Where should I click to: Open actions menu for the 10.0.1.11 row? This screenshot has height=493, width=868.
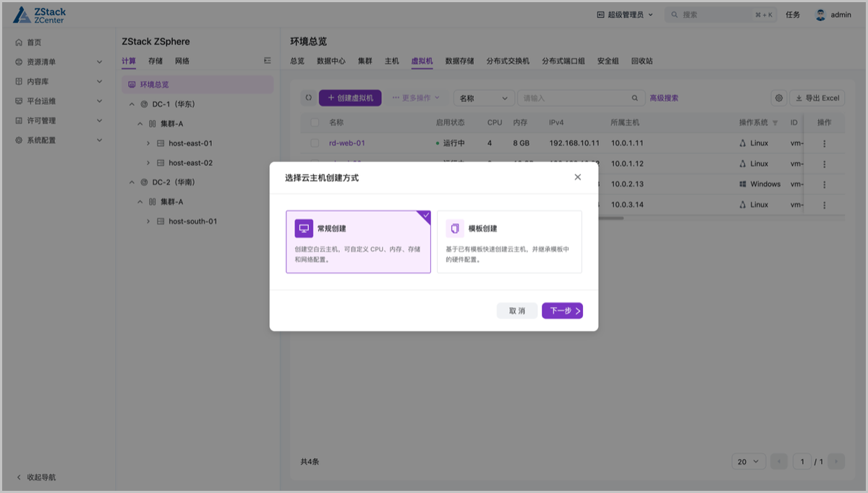point(824,143)
